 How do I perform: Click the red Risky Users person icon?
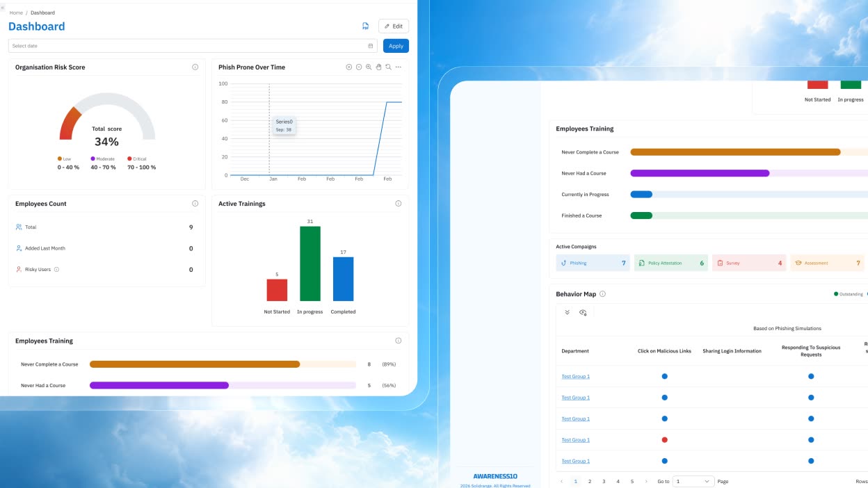[x=19, y=270]
